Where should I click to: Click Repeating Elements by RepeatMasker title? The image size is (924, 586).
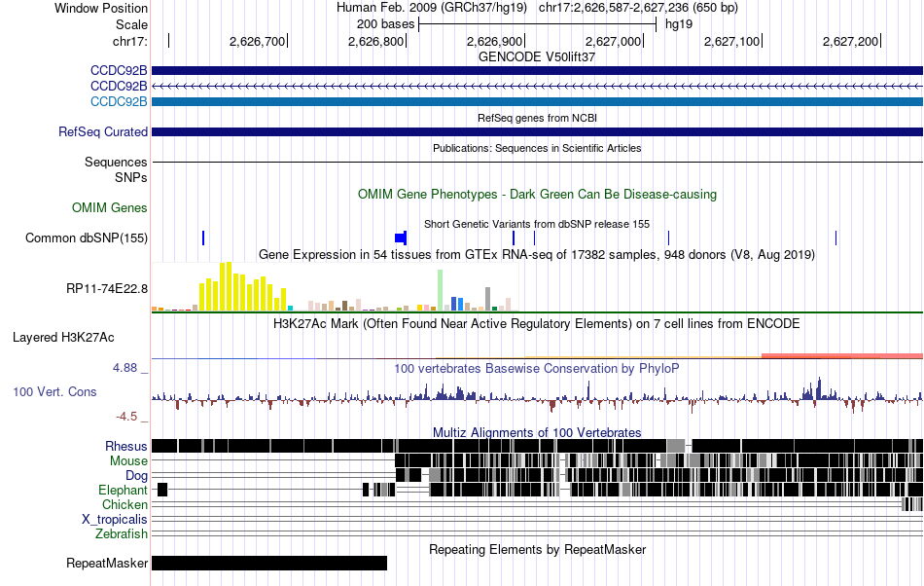(x=537, y=549)
